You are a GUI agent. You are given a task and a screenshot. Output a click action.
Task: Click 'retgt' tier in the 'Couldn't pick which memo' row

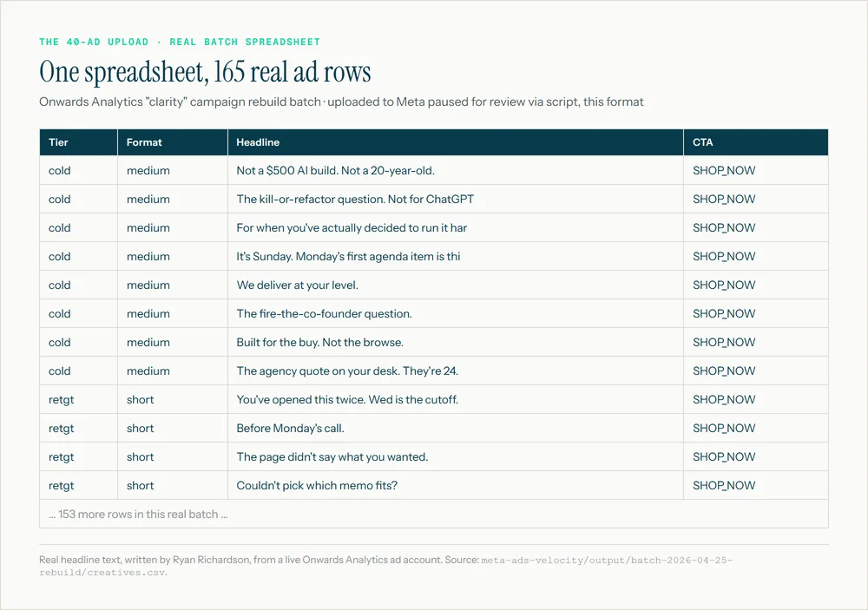coord(61,485)
